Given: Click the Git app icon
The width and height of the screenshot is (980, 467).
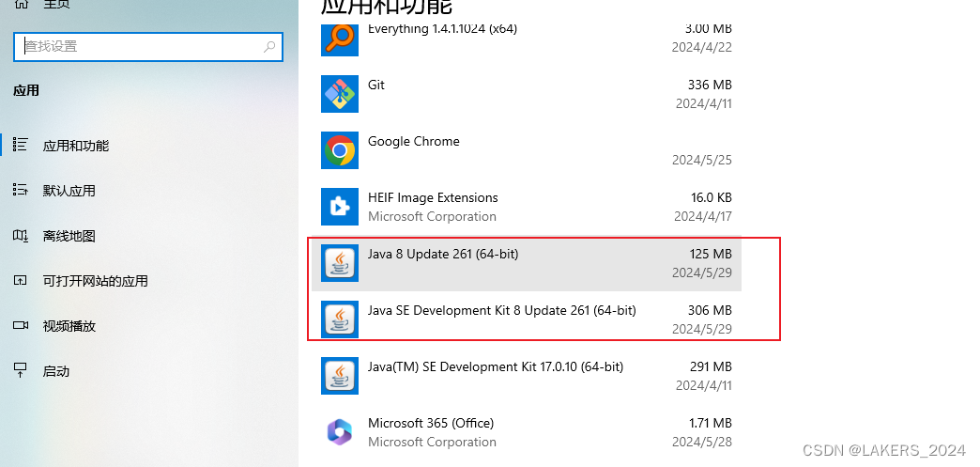Looking at the screenshot, I should point(340,94).
